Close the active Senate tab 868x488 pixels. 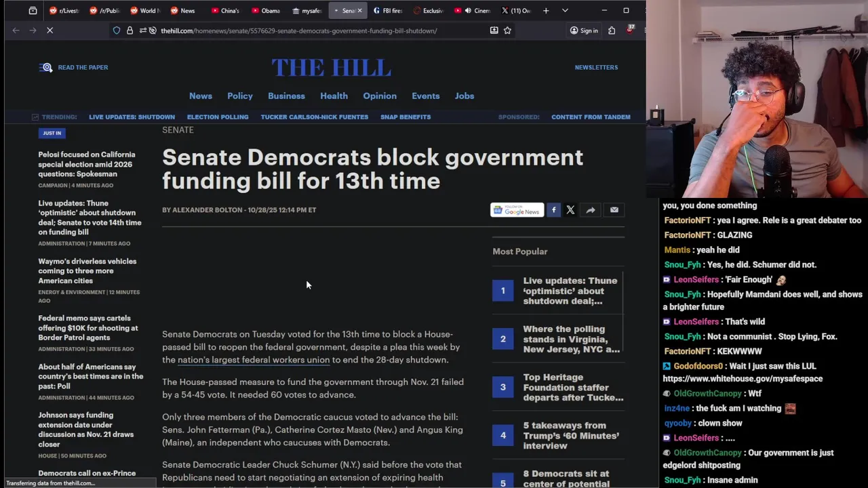pyautogui.click(x=359, y=11)
